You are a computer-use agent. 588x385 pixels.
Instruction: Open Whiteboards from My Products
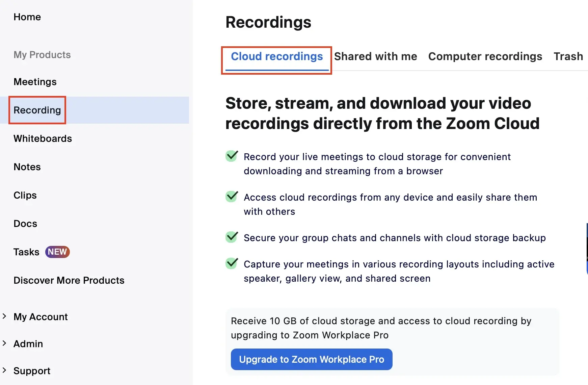click(43, 138)
